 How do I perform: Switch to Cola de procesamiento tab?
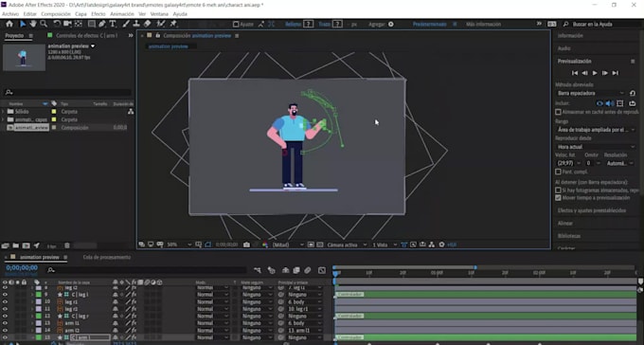(x=107, y=258)
